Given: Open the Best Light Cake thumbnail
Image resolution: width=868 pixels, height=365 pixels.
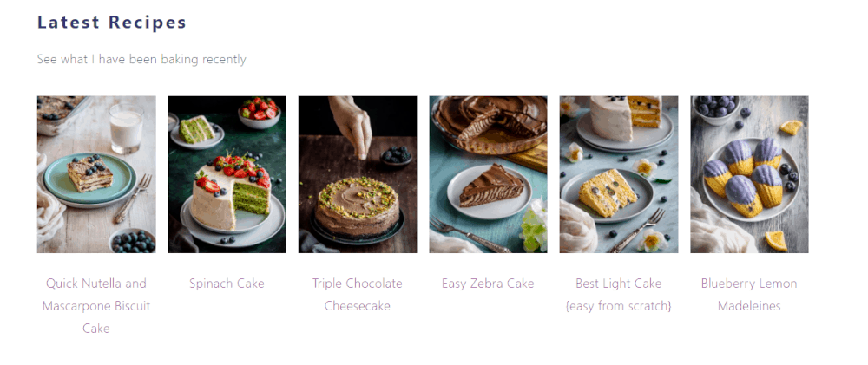Looking at the screenshot, I should 619,174.
